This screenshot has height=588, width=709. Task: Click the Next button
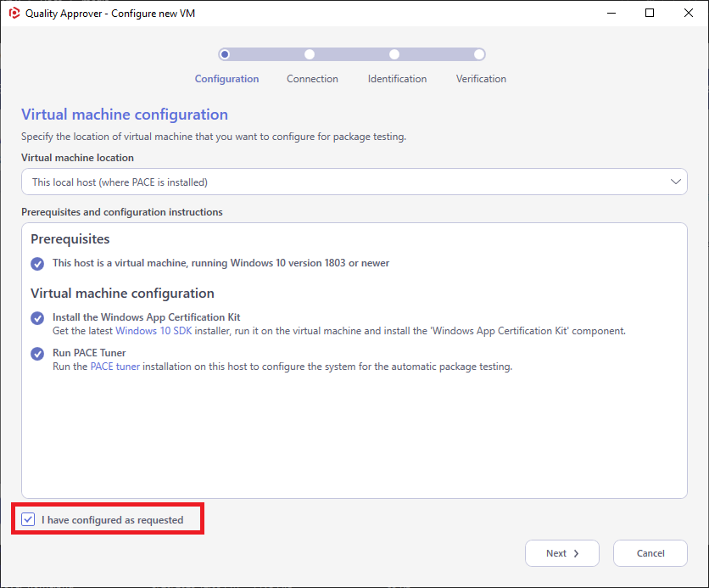pyautogui.click(x=562, y=553)
